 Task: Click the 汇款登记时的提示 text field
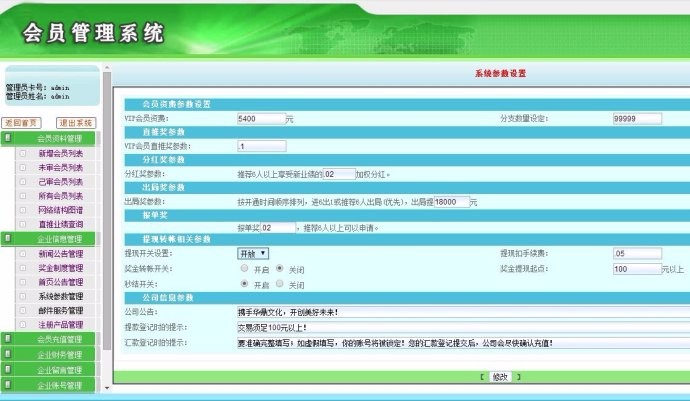coord(463,343)
